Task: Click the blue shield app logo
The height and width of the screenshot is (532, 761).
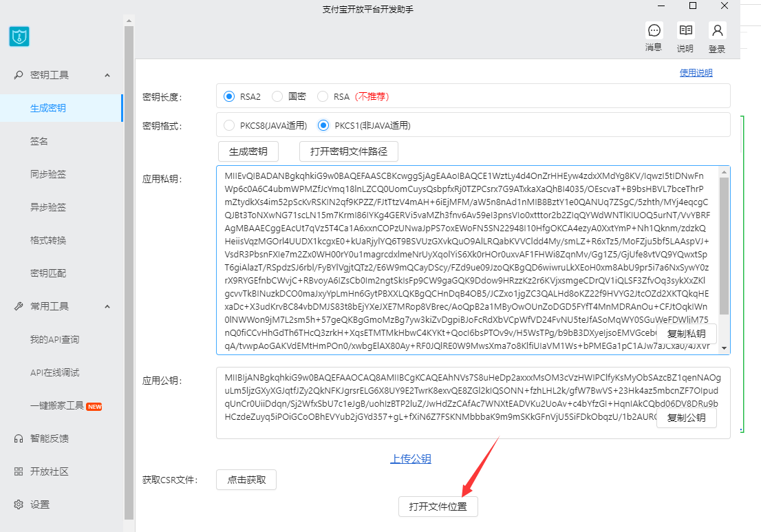Action: [x=19, y=36]
